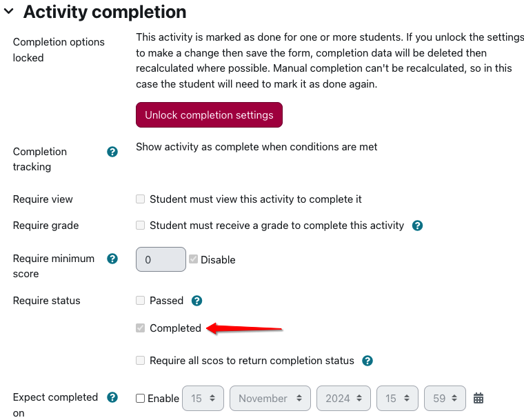This screenshot has height=420, width=524.
Task: Collapse the Activity completion section
Action: click(9, 11)
